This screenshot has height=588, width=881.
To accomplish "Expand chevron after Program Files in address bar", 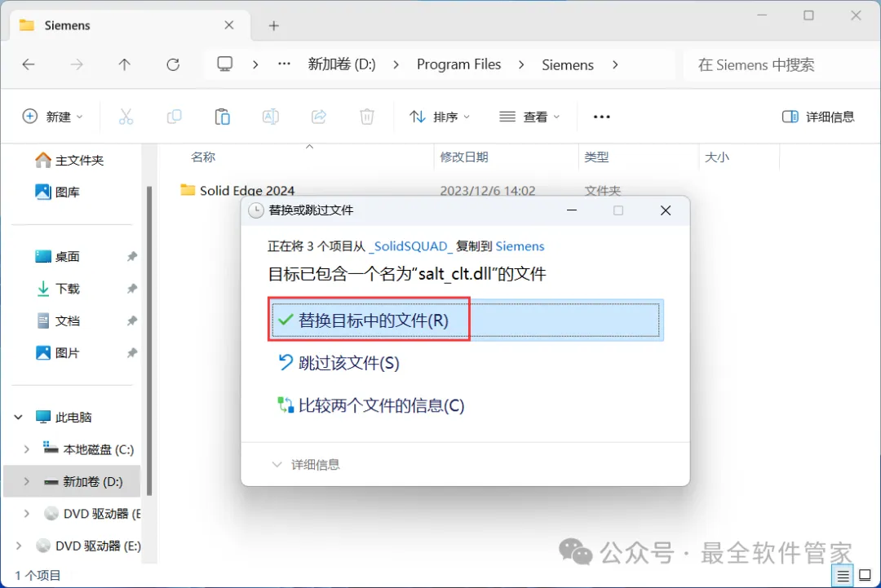I will (521, 64).
